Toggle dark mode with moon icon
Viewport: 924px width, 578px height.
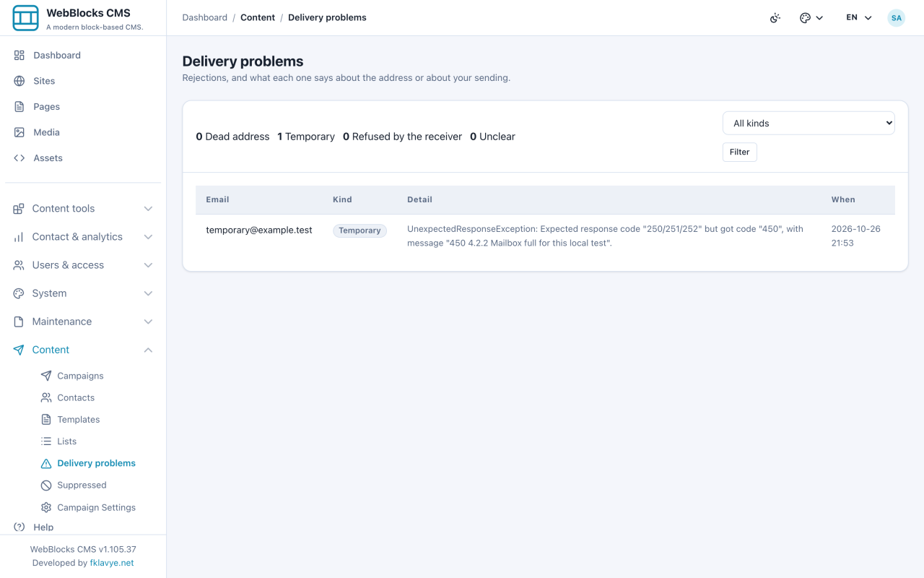point(775,18)
